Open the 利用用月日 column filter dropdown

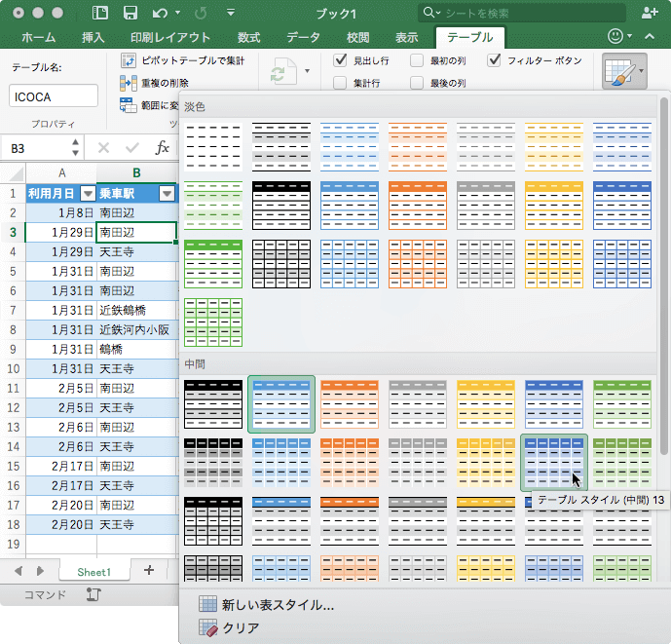point(88,193)
